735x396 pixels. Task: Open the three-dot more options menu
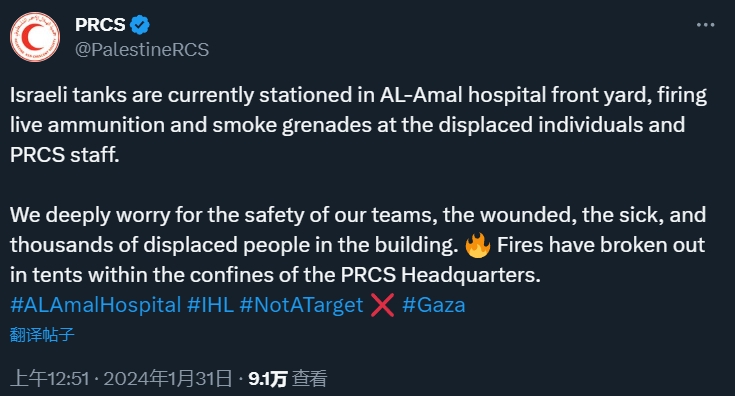click(705, 25)
